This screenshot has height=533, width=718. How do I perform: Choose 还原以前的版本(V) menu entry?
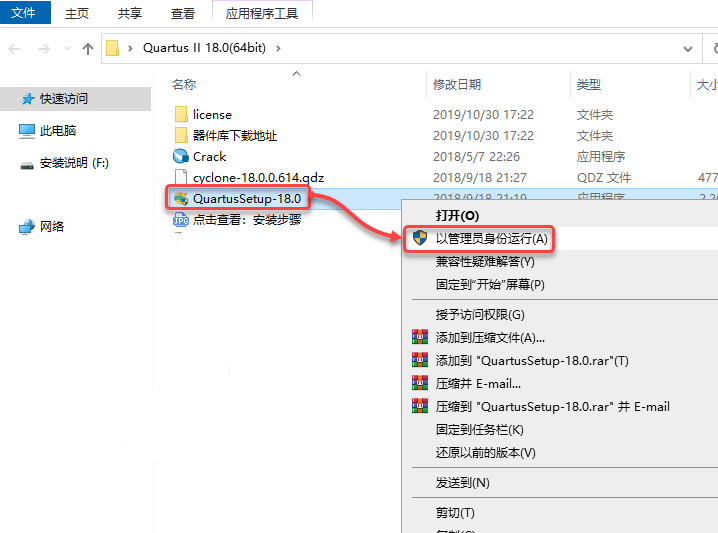click(x=485, y=452)
